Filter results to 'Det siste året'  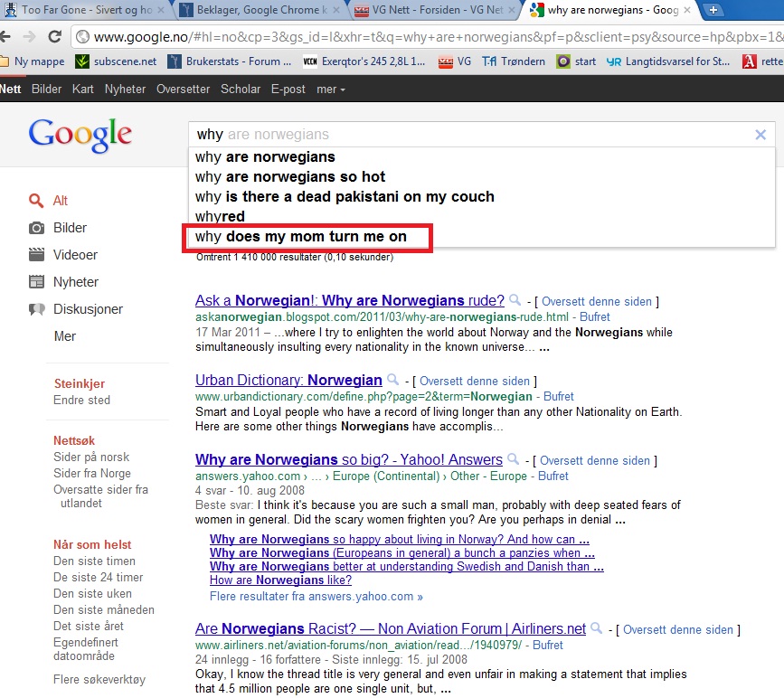coord(88,626)
